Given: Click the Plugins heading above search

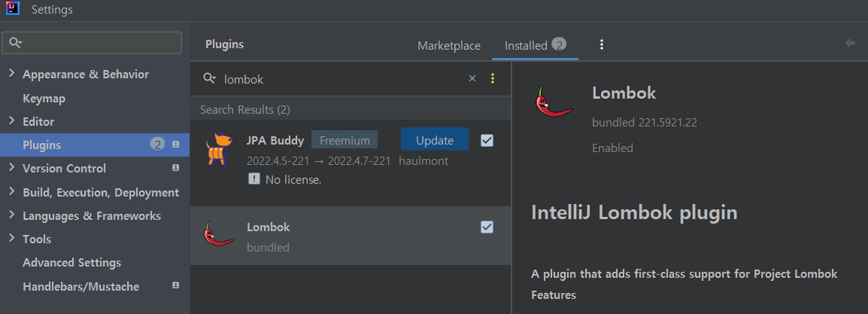Looking at the screenshot, I should tap(224, 45).
